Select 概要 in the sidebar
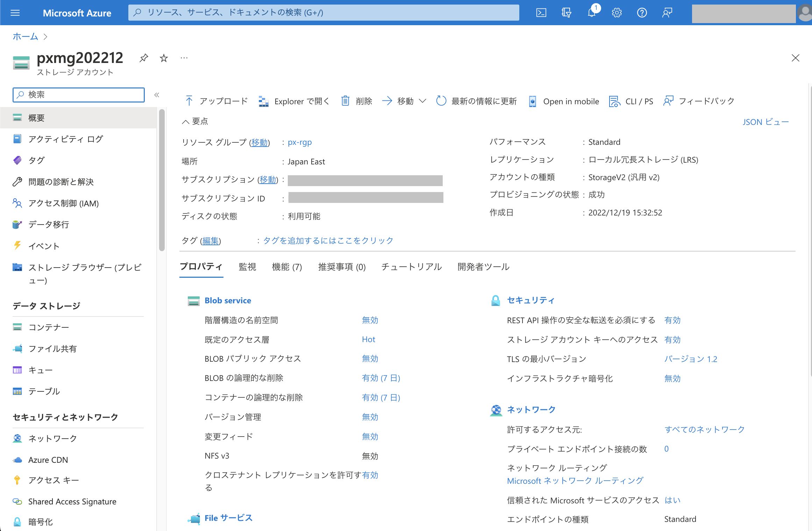The width and height of the screenshot is (812, 531). pyautogui.click(x=79, y=118)
